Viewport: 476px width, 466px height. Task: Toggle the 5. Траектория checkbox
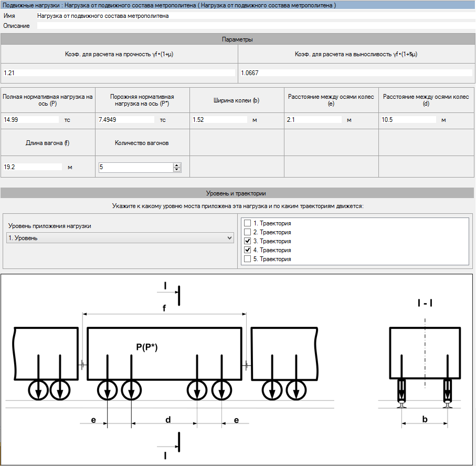tap(248, 259)
